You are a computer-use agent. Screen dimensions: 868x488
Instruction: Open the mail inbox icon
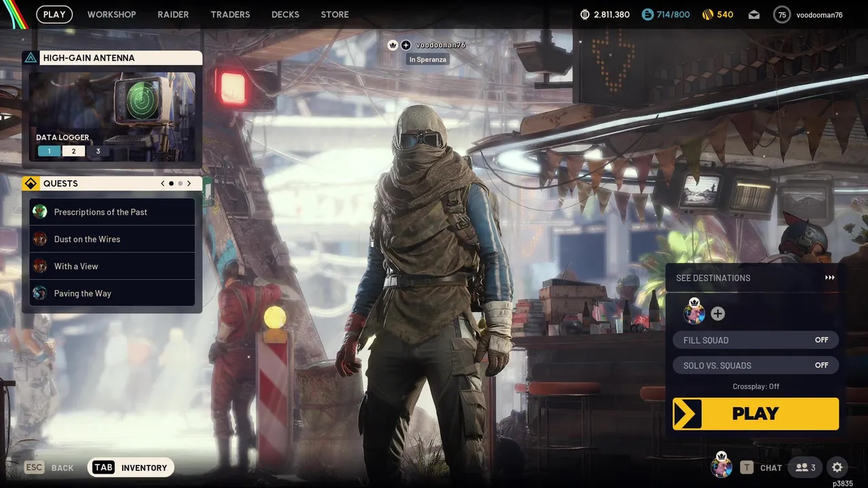click(754, 14)
